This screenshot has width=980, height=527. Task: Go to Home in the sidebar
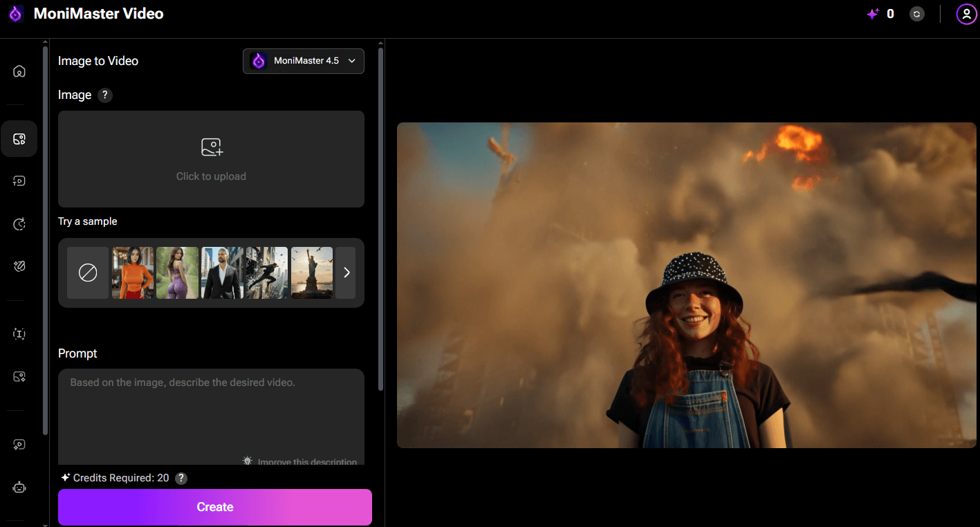tap(19, 71)
